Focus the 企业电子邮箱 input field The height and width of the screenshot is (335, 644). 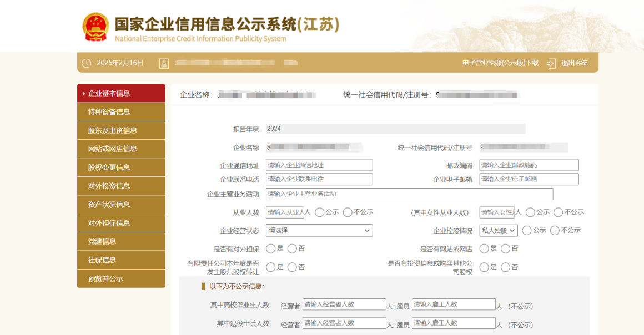pyautogui.click(x=529, y=179)
